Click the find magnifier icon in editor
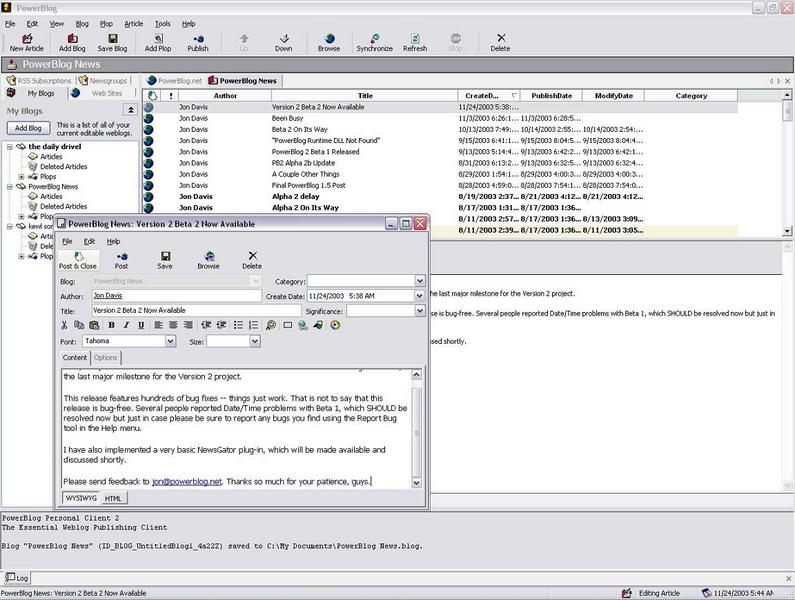The height and width of the screenshot is (600, 795). click(x=271, y=325)
